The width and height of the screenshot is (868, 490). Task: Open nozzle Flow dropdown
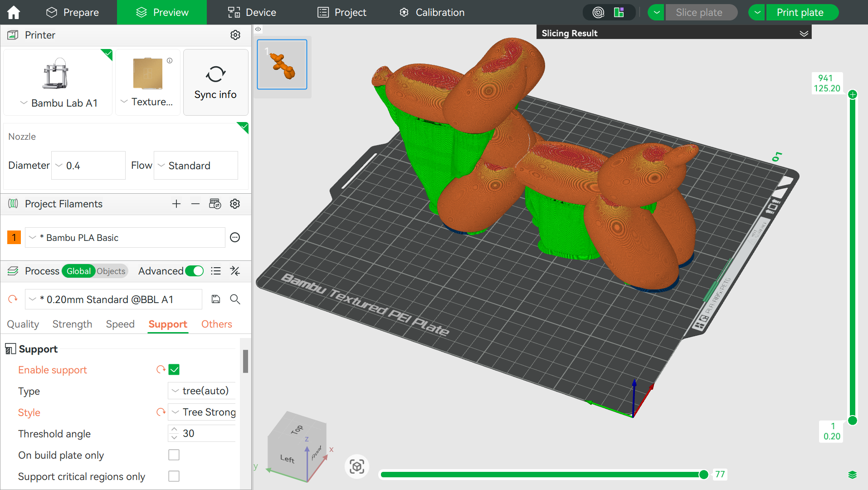pos(196,165)
